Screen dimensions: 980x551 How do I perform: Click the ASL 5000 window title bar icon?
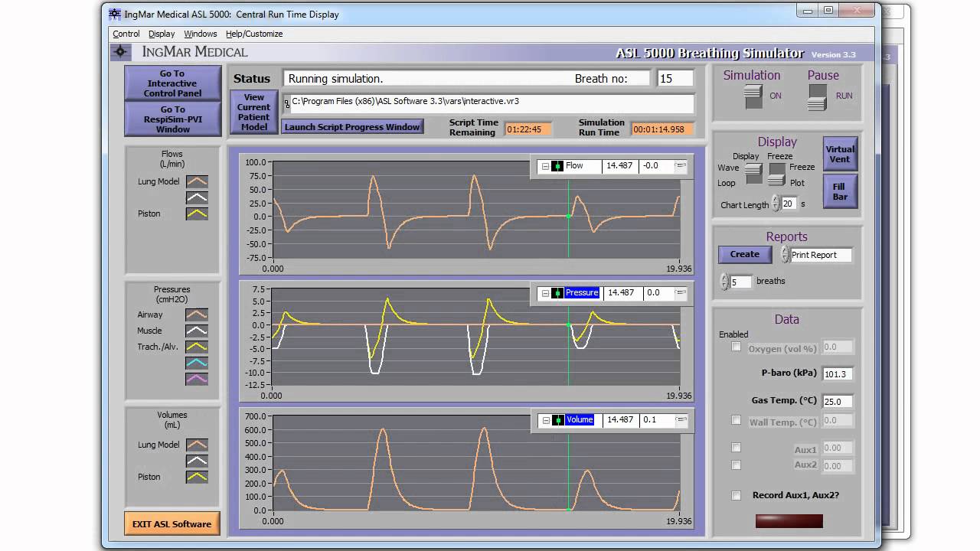coord(115,14)
